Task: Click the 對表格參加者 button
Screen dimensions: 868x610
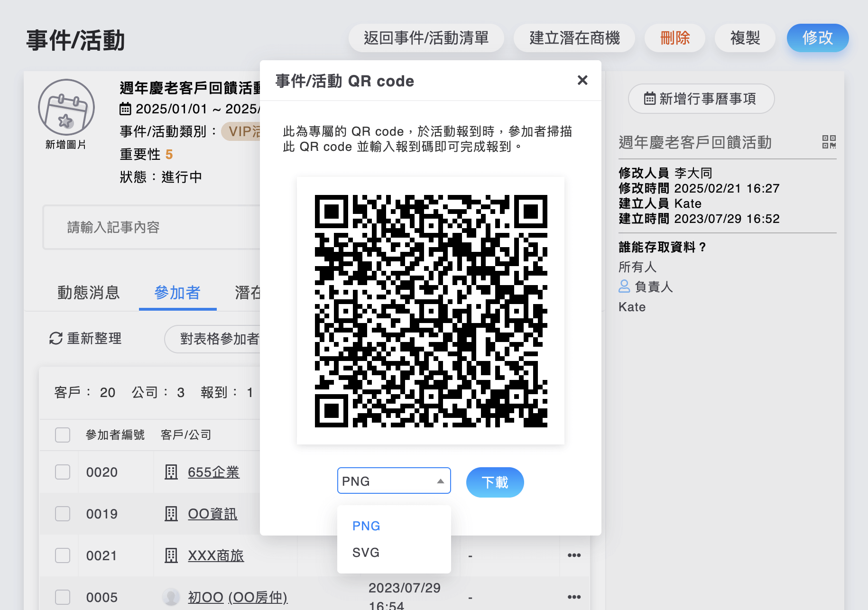Action: 213,339
